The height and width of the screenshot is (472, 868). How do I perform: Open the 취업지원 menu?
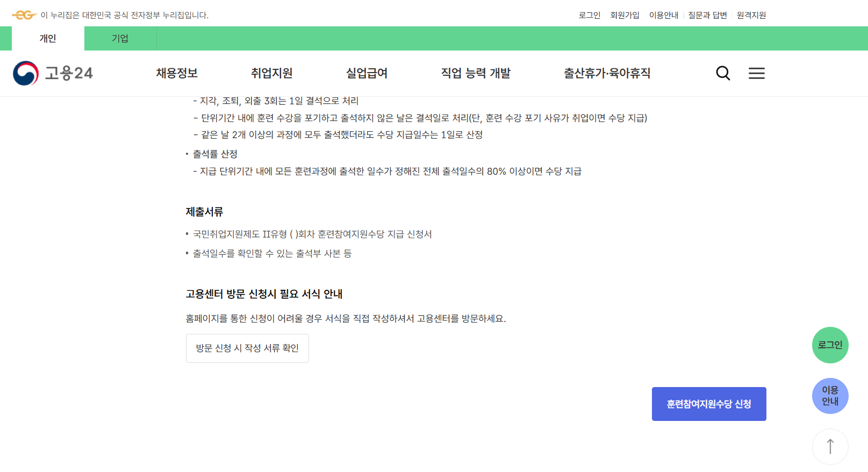click(x=272, y=73)
